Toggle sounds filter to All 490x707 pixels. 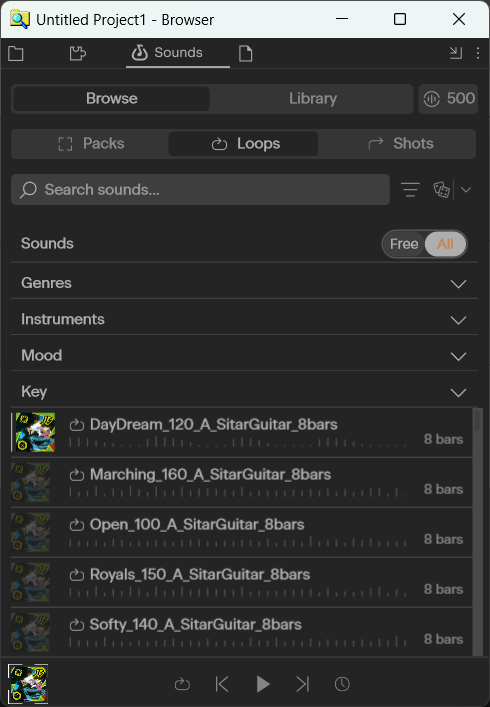click(x=445, y=244)
